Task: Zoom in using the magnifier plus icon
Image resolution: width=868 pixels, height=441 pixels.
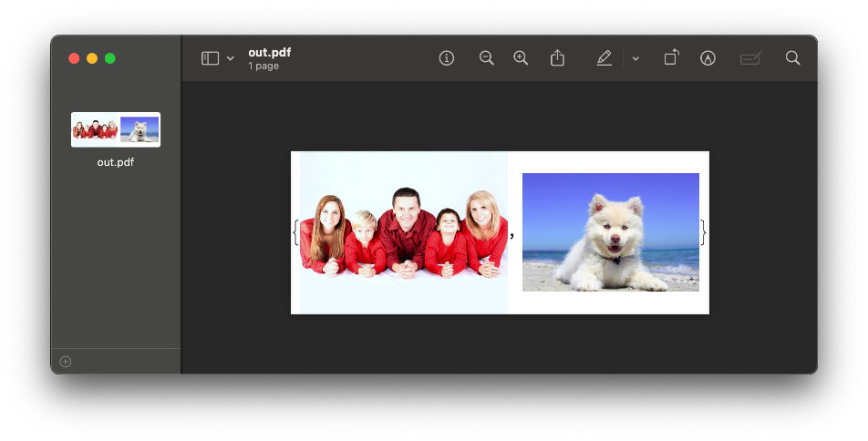Action: coord(521,58)
